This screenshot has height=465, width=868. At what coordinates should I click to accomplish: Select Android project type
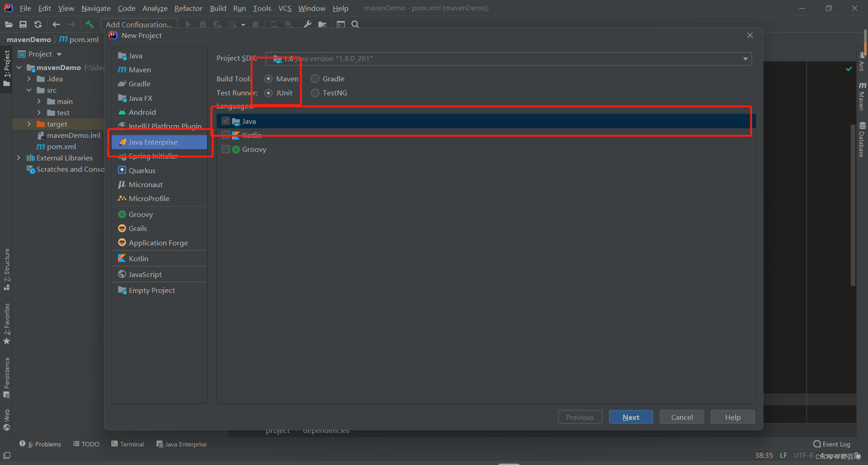tap(159, 112)
